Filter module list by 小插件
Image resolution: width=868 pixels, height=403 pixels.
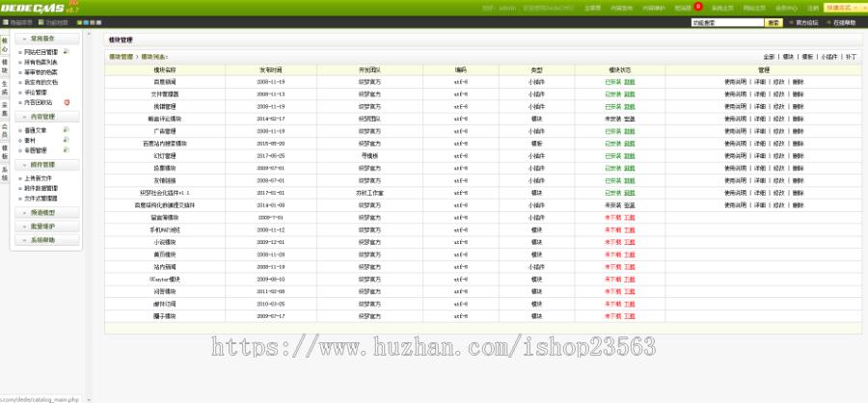click(x=829, y=57)
